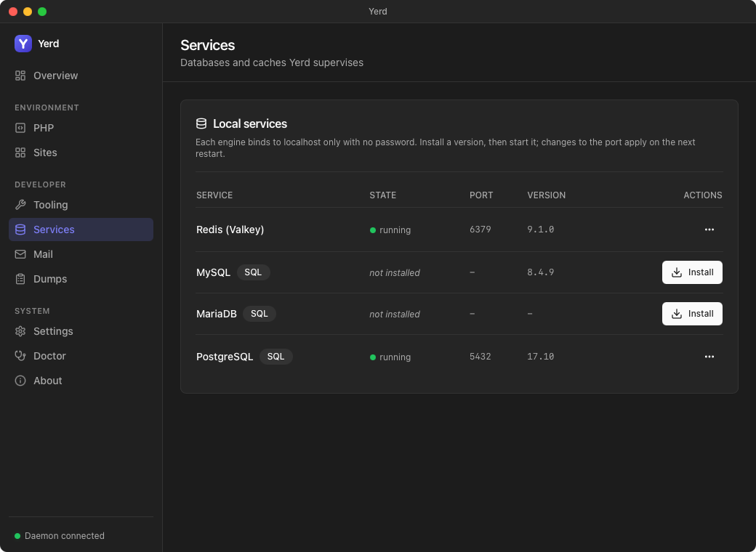
Task: Click port value 6379
Action: [480, 230]
